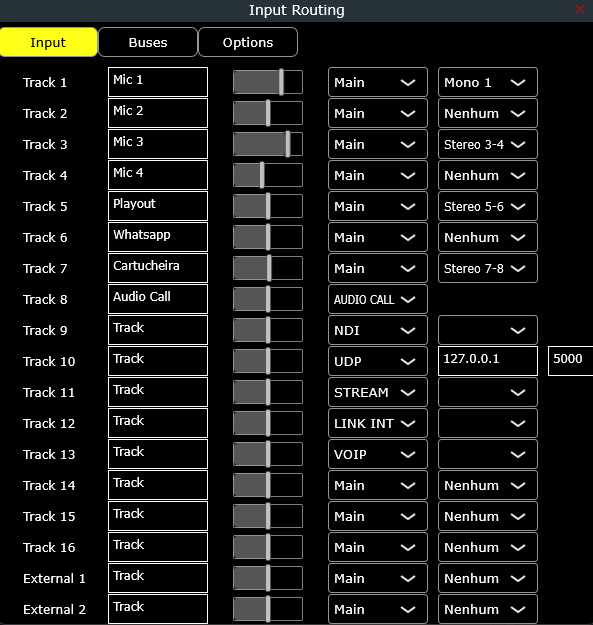Open the Options tab
The height and width of the screenshot is (625, 593).
pyautogui.click(x=248, y=42)
